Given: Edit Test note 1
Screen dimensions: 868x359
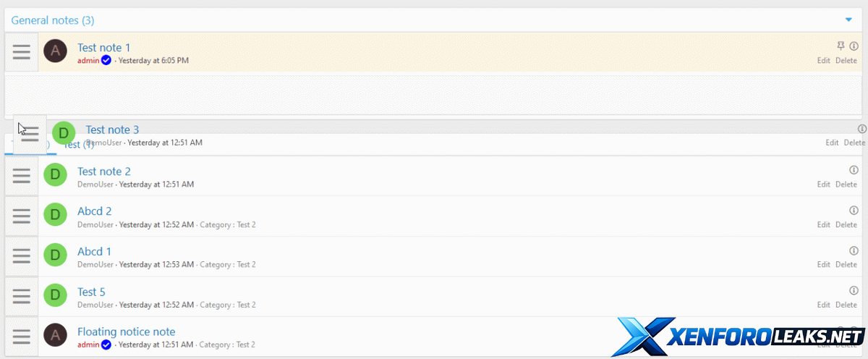Looking at the screenshot, I should tap(823, 61).
